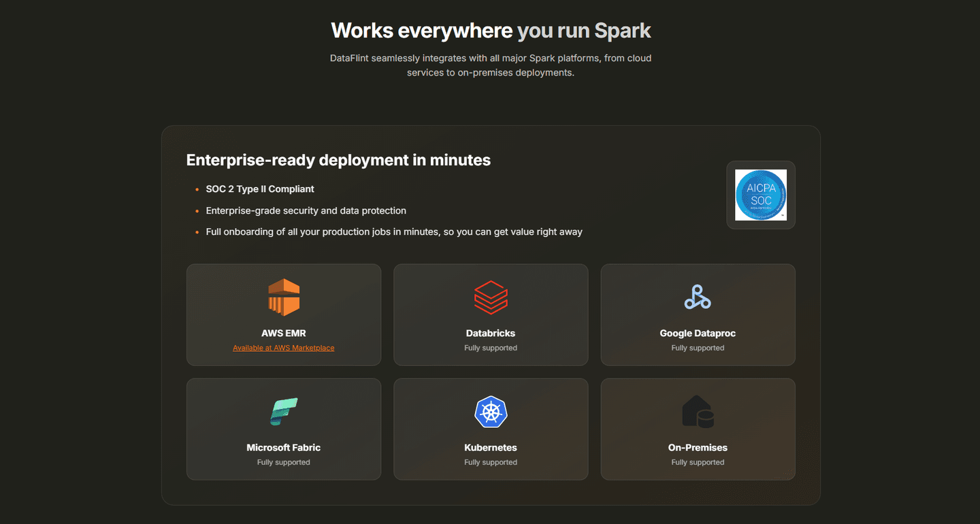The image size is (980, 524).
Task: Click Fully supported under On-Premises
Action: [x=698, y=462]
